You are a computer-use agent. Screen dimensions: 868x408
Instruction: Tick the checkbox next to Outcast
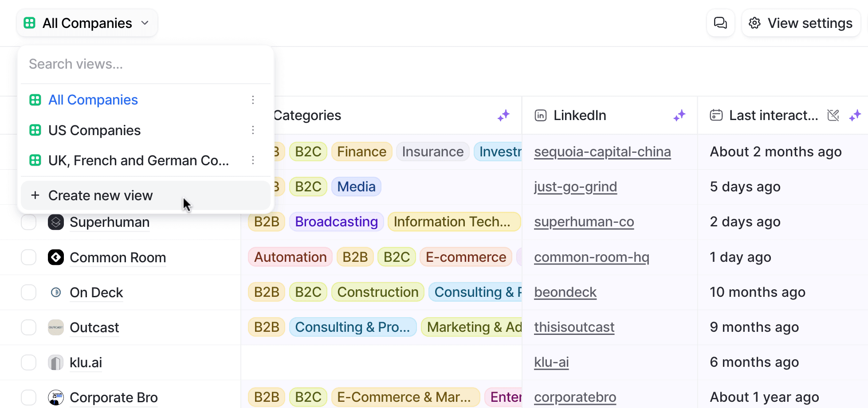pyautogui.click(x=29, y=327)
